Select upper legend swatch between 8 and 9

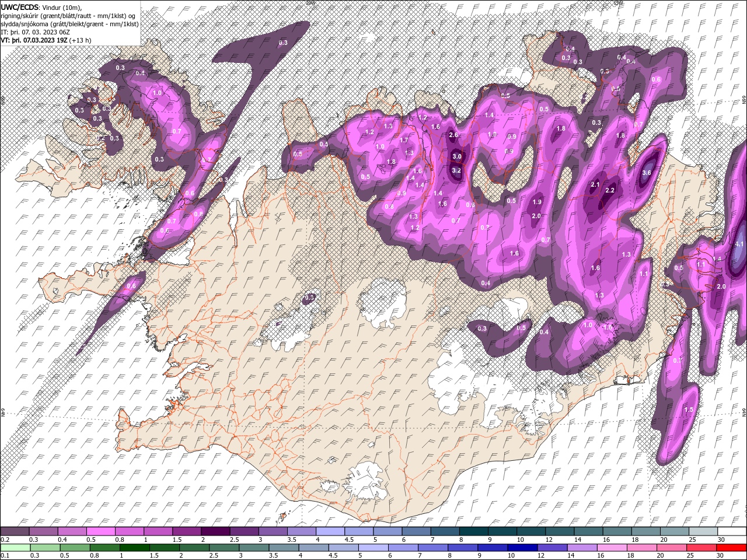pos(474,531)
